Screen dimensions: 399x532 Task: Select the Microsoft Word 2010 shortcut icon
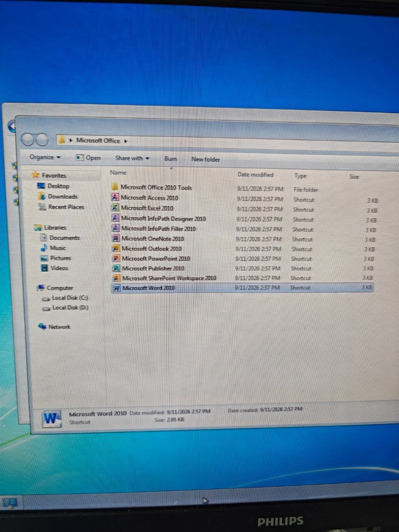117,288
